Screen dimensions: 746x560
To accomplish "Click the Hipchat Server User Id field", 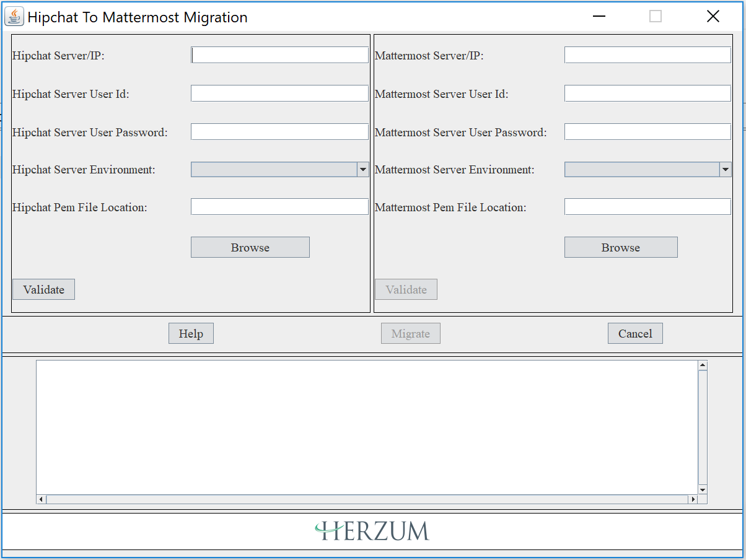I will pyautogui.click(x=279, y=94).
